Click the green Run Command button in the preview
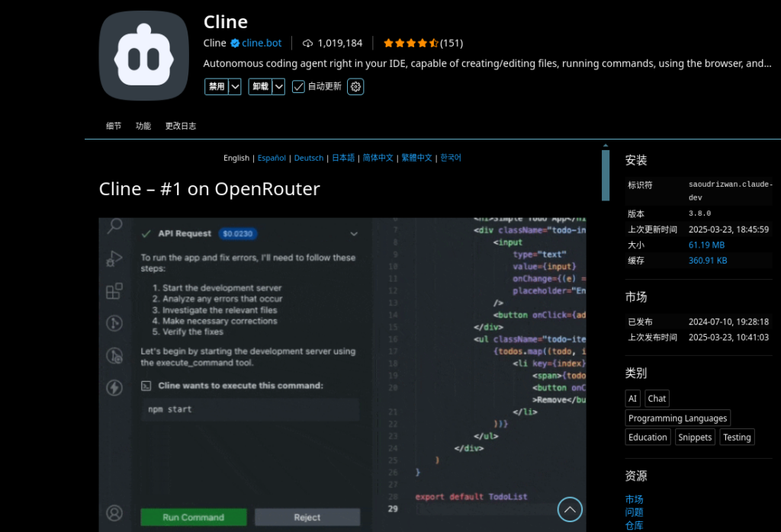781x532 pixels. (x=193, y=517)
